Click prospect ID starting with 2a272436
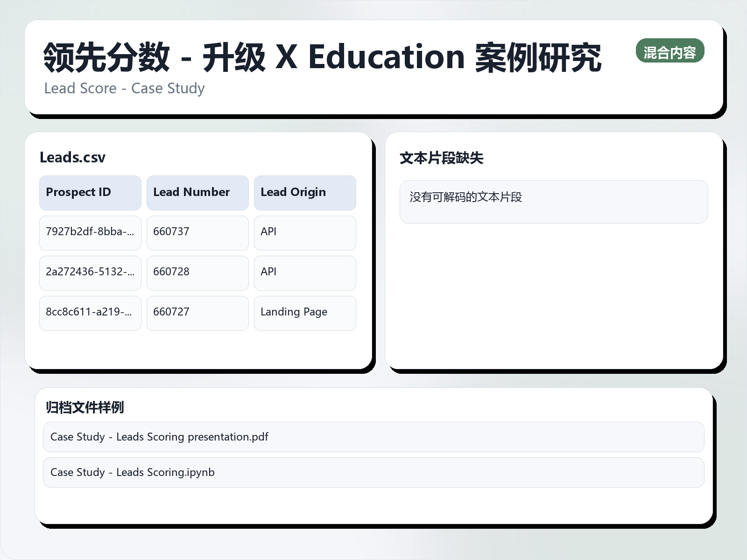Screen dimensions: 747x560 (x=89, y=273)
